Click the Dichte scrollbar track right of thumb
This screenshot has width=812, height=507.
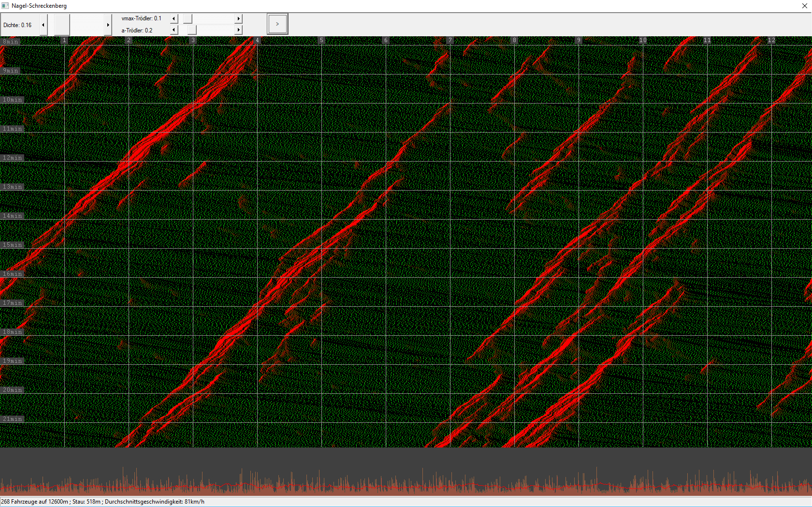click(x=87, y=25)
